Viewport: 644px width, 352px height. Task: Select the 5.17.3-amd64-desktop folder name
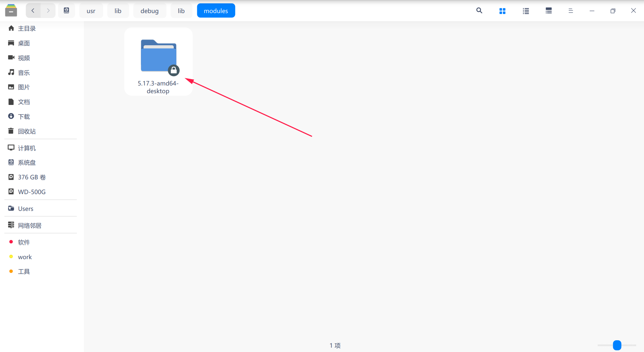pos(158,87)
